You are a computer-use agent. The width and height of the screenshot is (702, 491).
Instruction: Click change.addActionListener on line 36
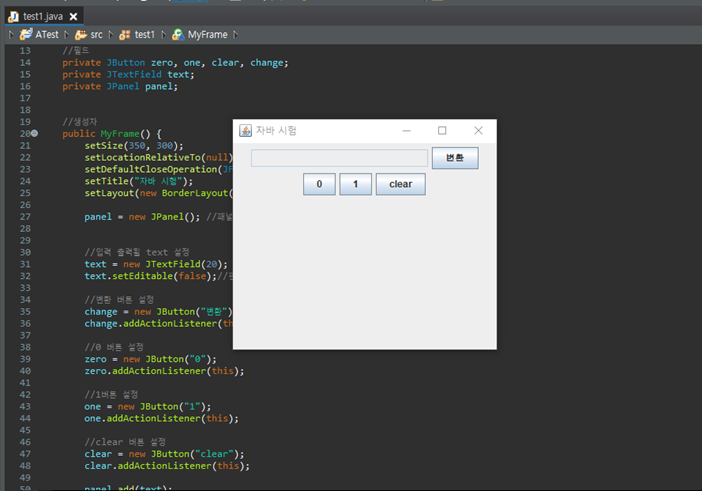point(150,324)
